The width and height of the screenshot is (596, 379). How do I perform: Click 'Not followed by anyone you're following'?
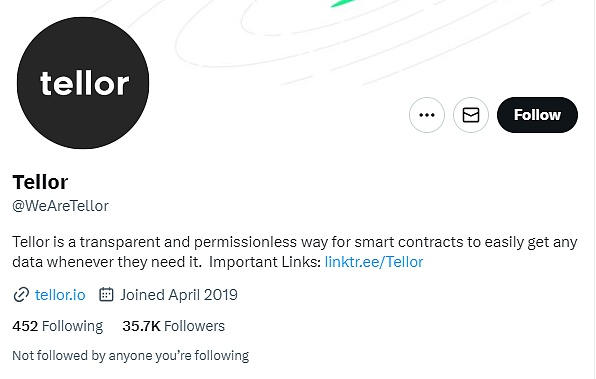click(130, 356)
